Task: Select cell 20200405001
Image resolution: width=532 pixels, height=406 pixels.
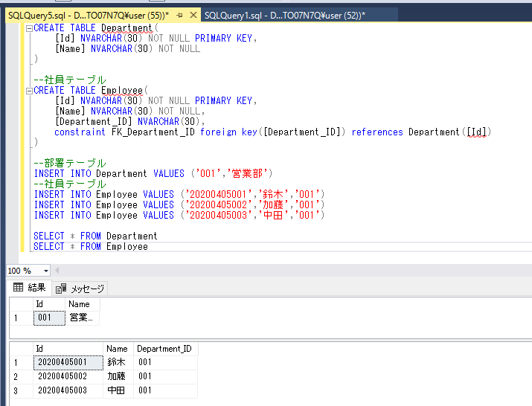Action: (68, 363)
